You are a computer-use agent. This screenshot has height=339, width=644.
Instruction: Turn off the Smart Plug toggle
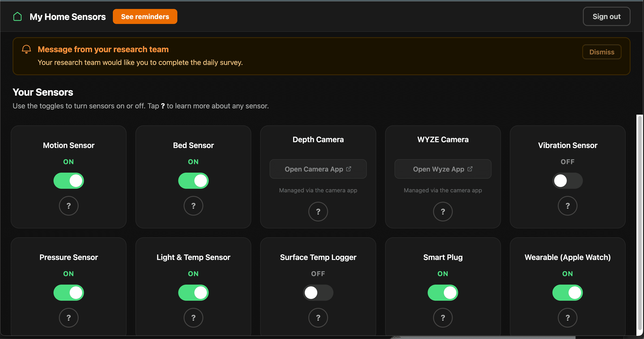click(443, 292)
